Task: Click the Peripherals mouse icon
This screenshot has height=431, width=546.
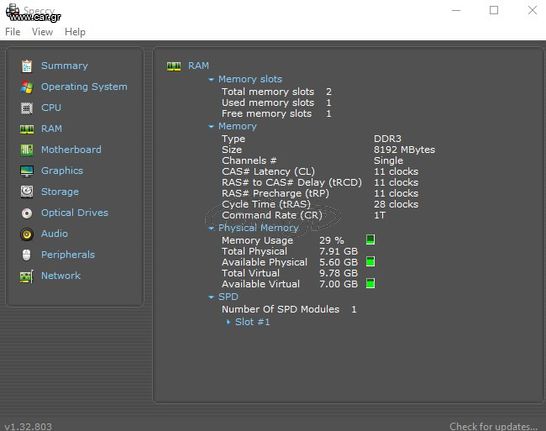Action: coord(27,255)
